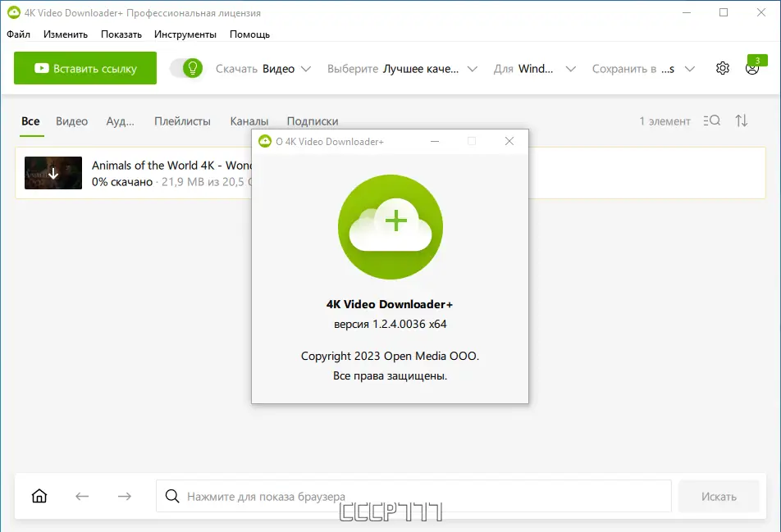
Task: Switch to the Ауд... tab
Action: pos(120,121)
